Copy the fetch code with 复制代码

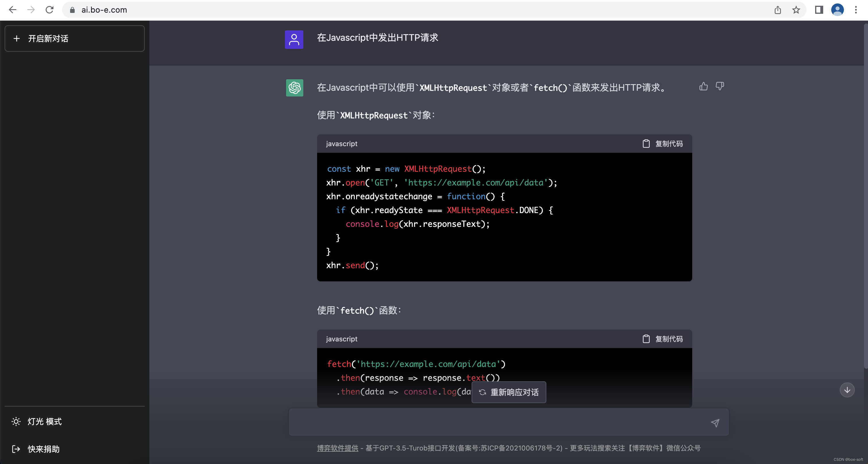point(662,339)
